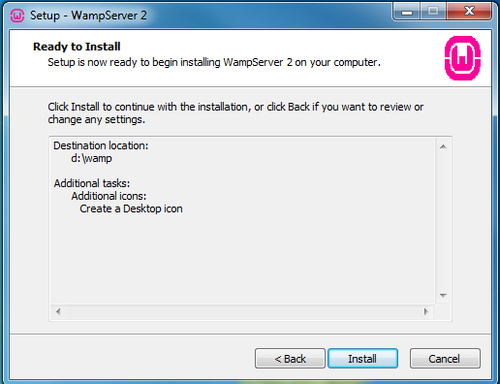Click the 'd:\wamp' destination path text
This screenshot has height=384, width=500.
click(91, 158)
